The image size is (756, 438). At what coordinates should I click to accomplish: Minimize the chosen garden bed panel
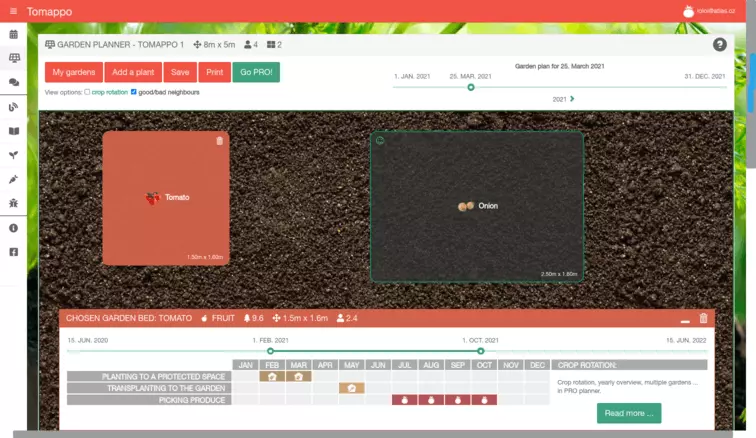(685, 319)
